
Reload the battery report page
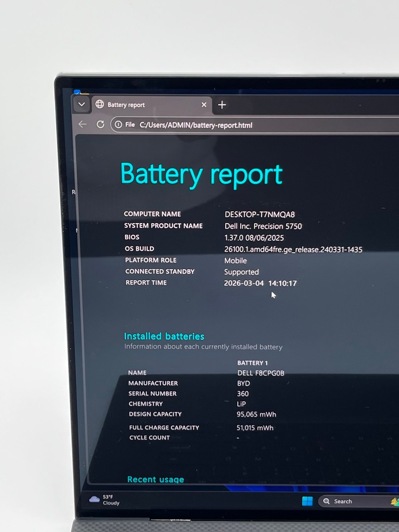(x=100, y=124)
